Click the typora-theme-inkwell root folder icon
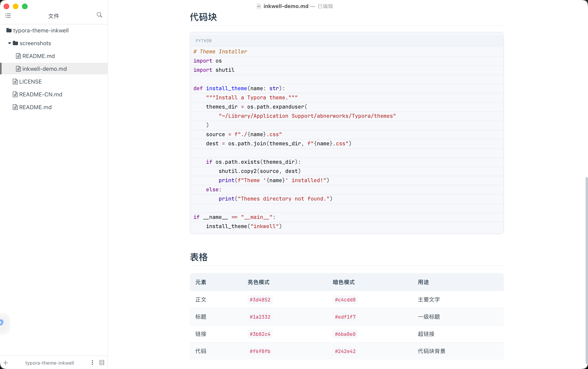The height and width of the screenshot is (369, 588). [x=9, y=30]
